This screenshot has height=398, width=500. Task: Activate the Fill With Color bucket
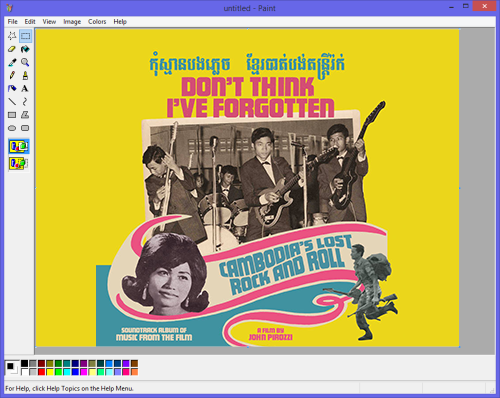coord(25,49)
